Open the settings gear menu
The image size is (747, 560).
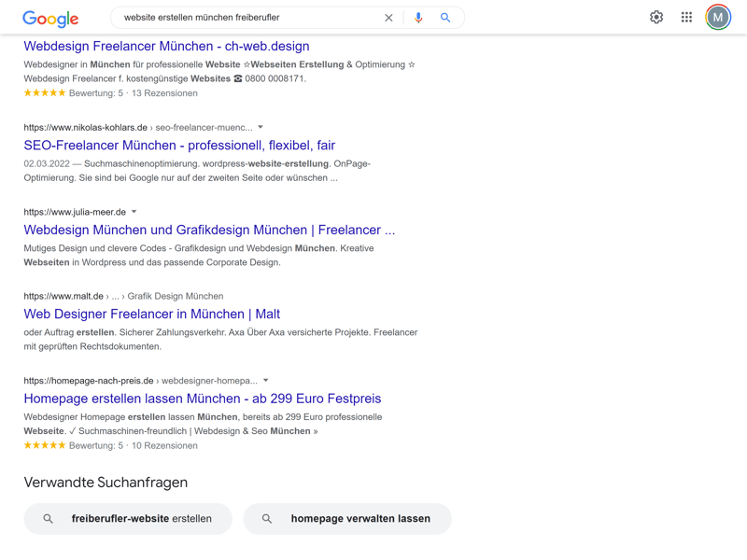point(656,17)
